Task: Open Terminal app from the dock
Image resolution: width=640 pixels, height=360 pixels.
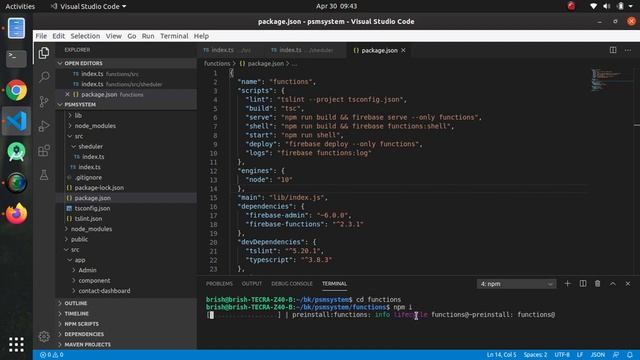Action: tap(16, 58)
